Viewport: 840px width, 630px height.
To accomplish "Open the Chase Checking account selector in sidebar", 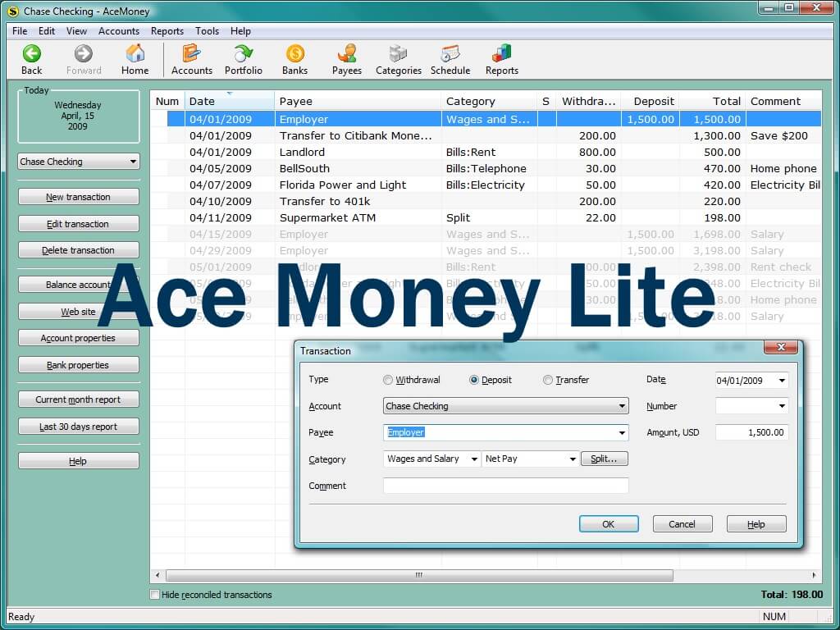I will (79, 162).
